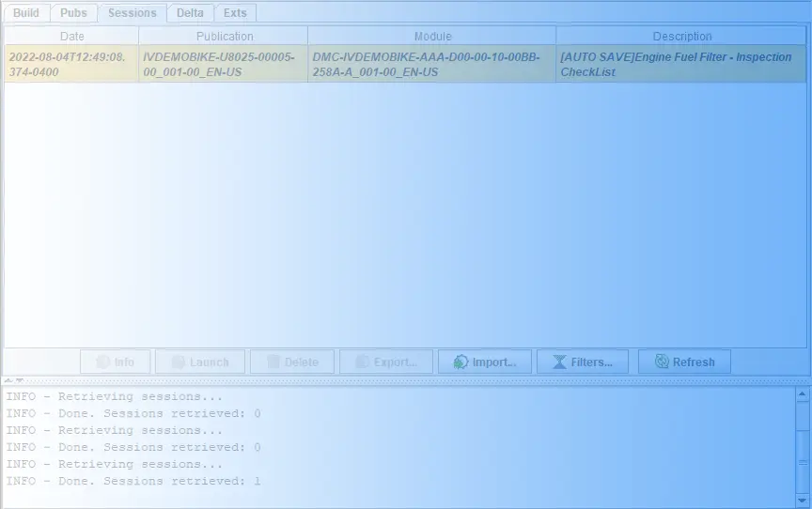The image size is (812, 509).
Task: Sort by the Date column header
Action: (71, 37)
